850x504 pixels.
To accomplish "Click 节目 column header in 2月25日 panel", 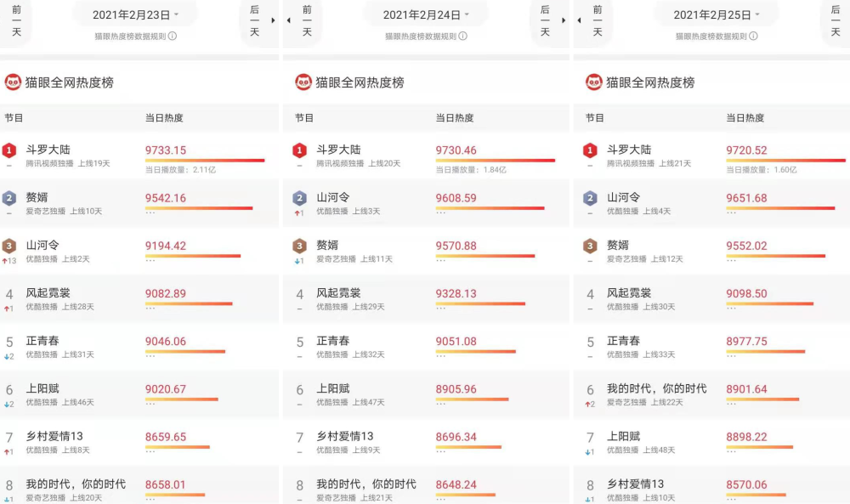I will tap(595, 118).
